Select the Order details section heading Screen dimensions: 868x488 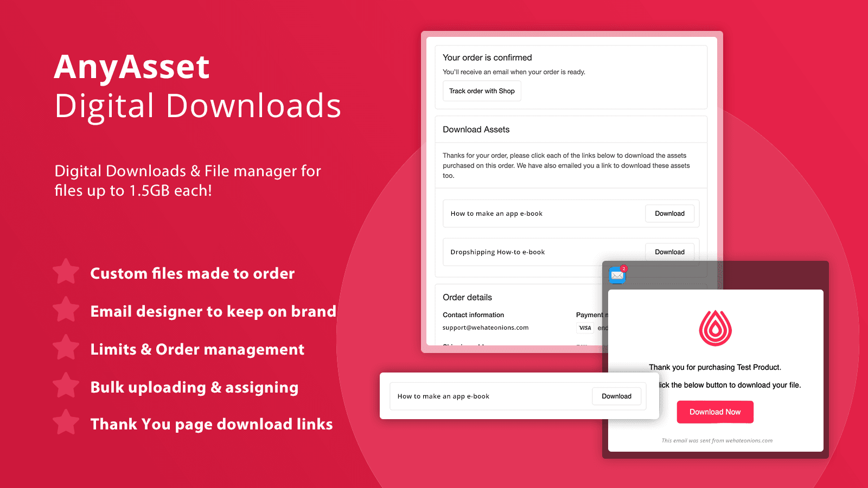(x=467, y=297)
